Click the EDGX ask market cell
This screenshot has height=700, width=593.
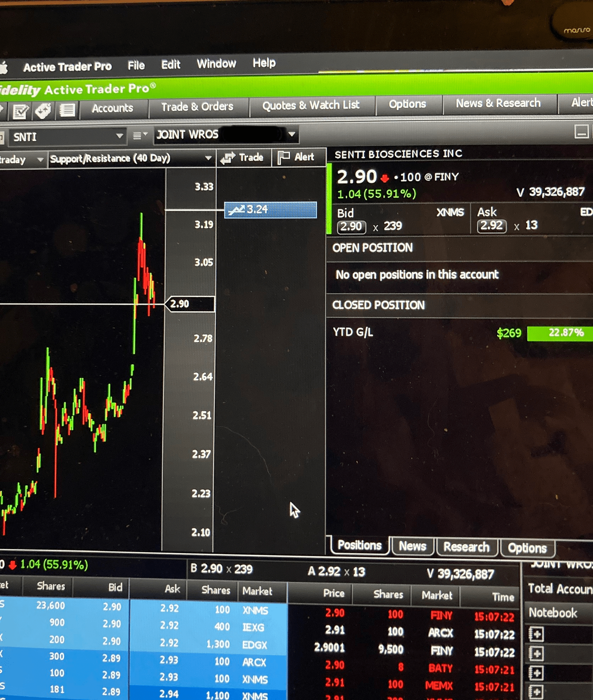click(x=254, y=645)
